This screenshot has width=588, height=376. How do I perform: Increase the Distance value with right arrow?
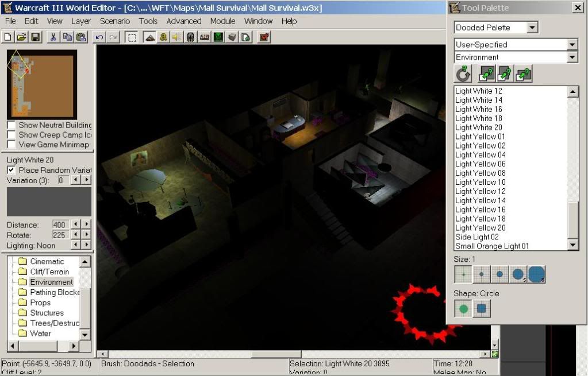pos(86,224)
